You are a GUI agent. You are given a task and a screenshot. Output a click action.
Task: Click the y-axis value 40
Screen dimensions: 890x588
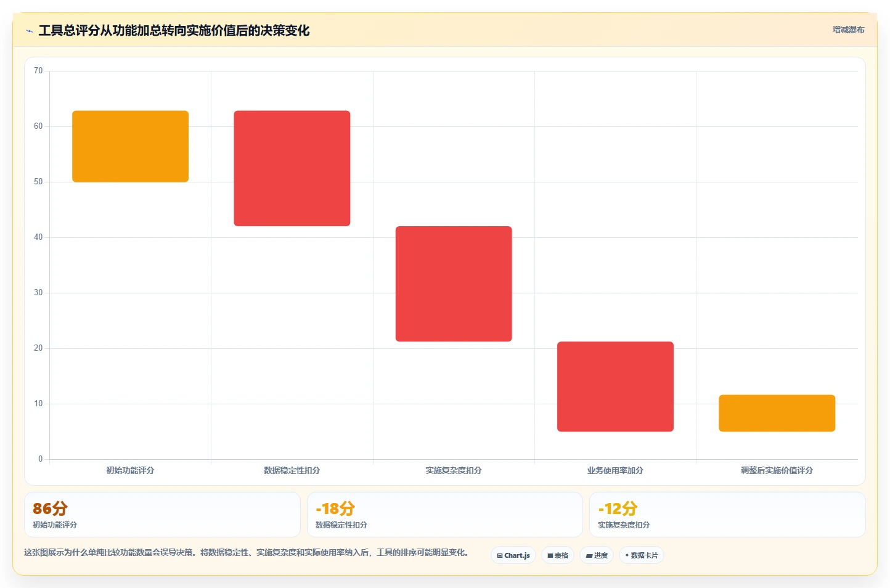(x=38, y=237)
